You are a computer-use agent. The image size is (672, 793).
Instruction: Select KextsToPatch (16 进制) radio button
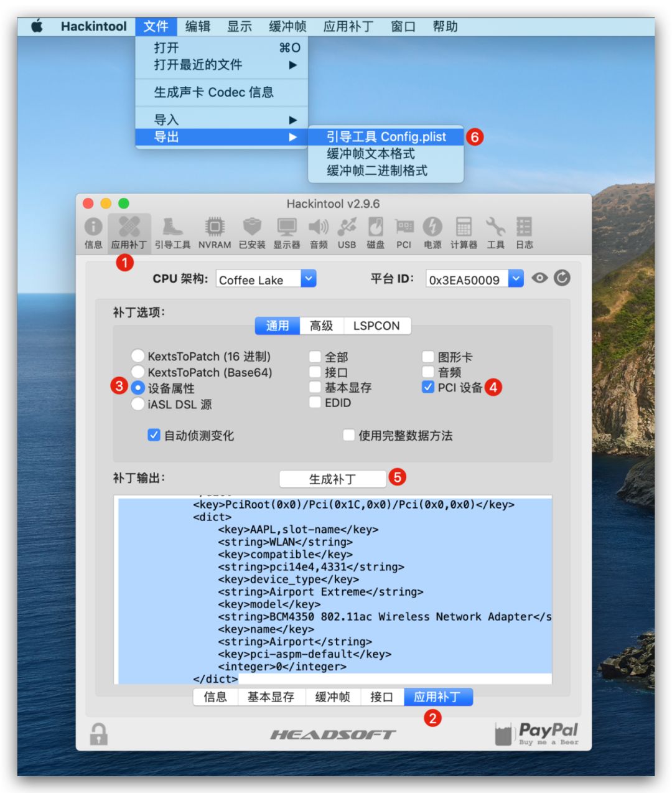click(138, 355)
